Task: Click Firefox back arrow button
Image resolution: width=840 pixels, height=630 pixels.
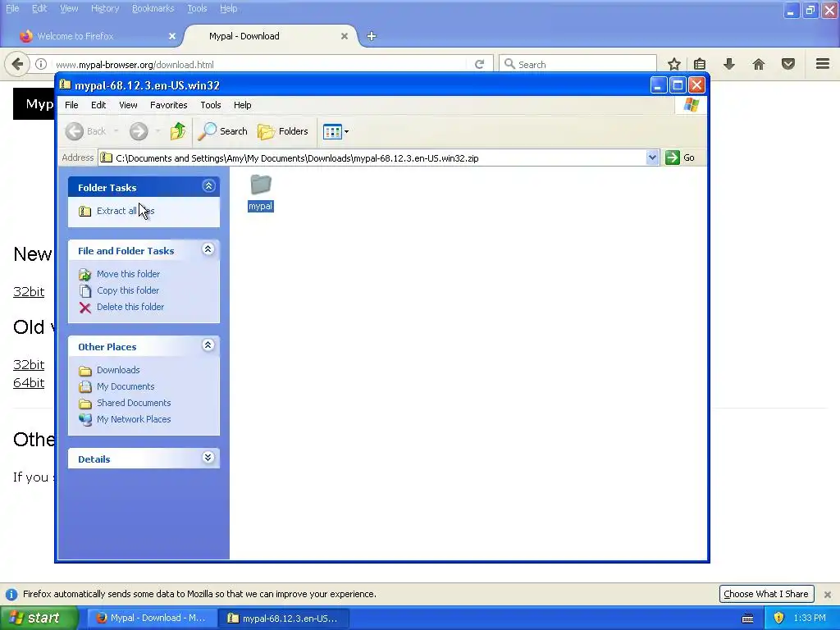Action: click(x=17, y=64)
